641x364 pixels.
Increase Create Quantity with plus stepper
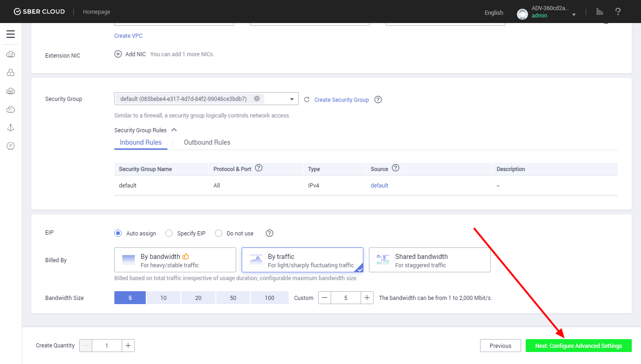click(x=128, y=346)
